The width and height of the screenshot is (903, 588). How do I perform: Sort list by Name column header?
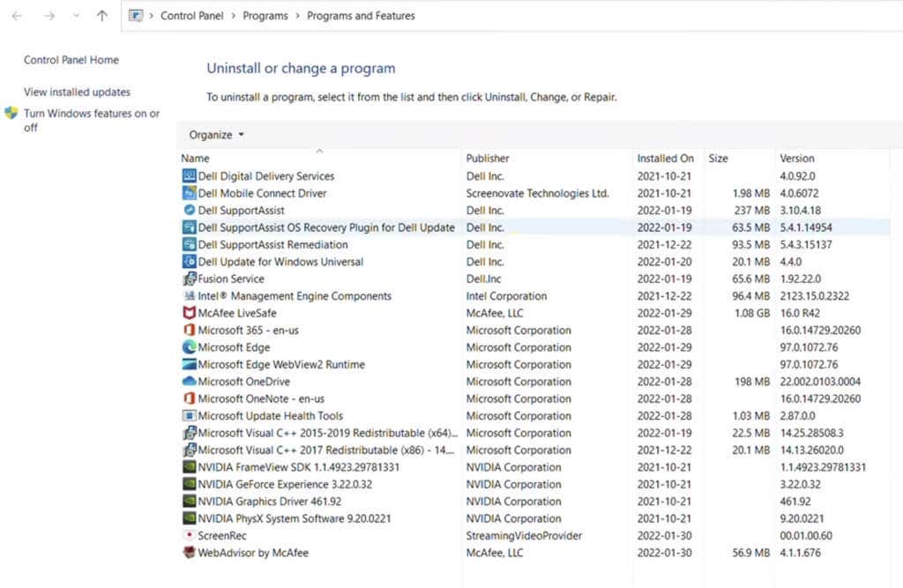tap(195, 158)
